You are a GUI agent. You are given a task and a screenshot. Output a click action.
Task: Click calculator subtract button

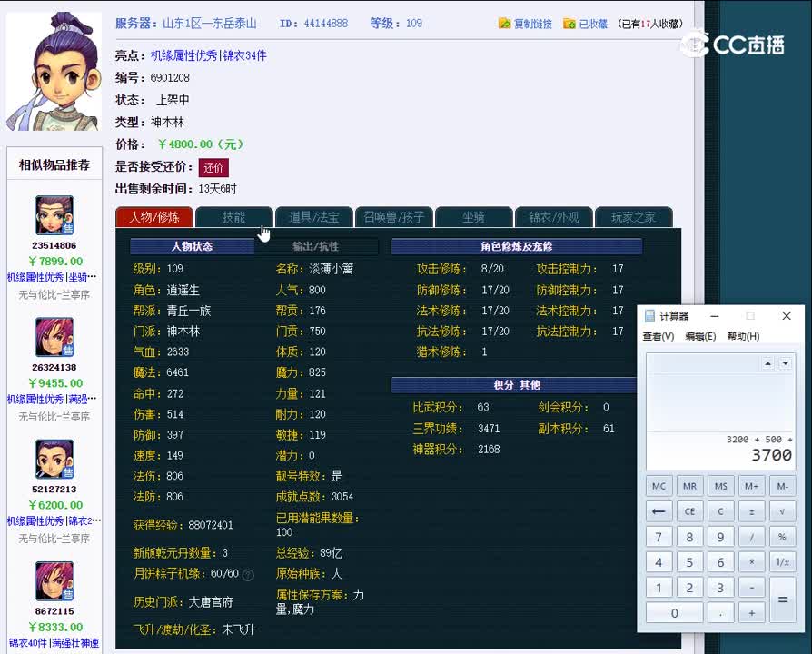click(752, 588)
